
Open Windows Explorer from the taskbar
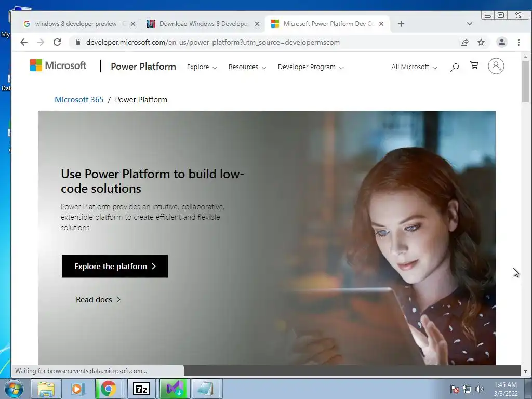46,389
